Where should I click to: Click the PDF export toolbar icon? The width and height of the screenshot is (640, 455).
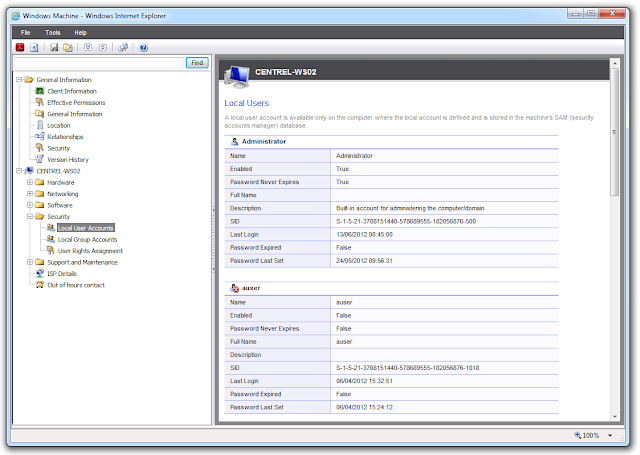pos(20,47)
